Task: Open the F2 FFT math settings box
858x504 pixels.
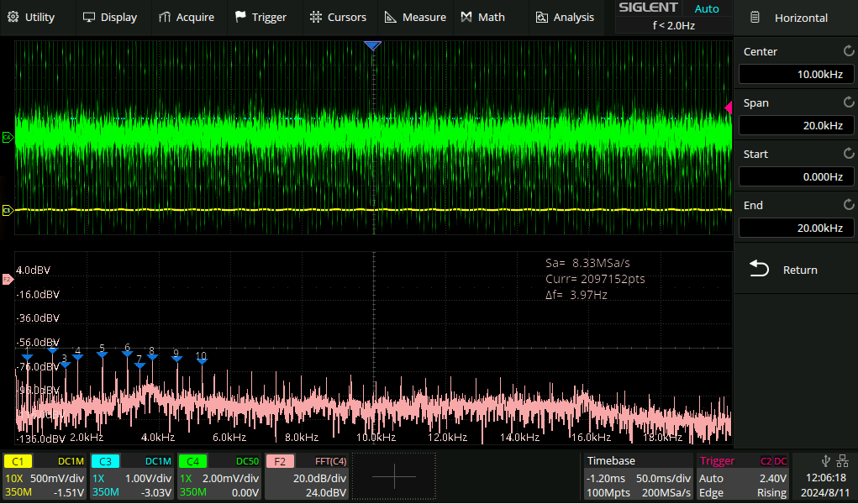Action: coord(306,477)
